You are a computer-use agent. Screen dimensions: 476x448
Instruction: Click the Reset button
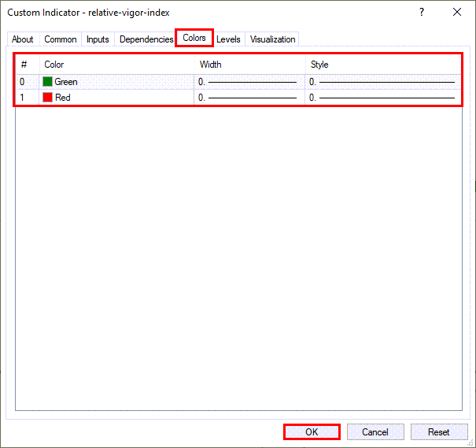[x=439, y=432]
